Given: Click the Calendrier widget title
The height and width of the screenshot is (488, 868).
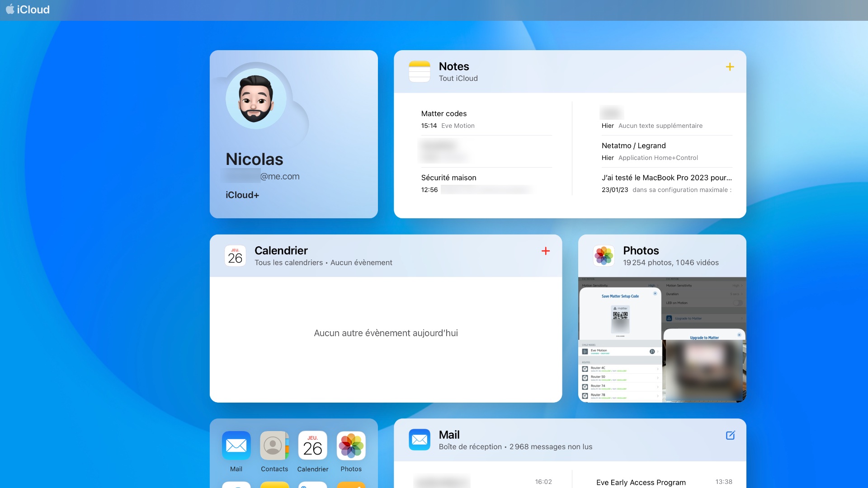Looking at the screenshot, I should coord(281,250).
